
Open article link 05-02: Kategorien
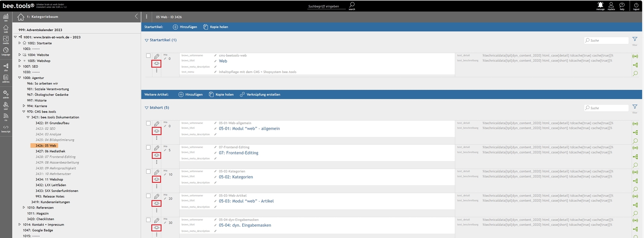pyautogui.click(x=236, y=177)
